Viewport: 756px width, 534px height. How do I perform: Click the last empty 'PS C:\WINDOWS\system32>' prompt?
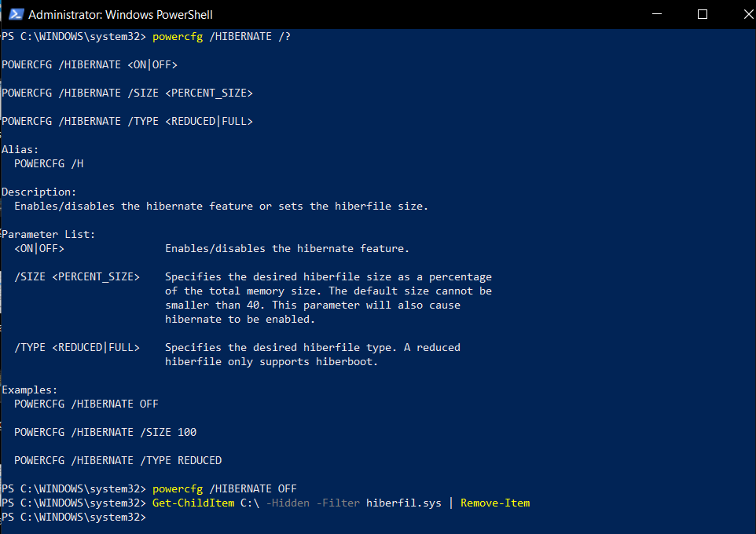74,518
